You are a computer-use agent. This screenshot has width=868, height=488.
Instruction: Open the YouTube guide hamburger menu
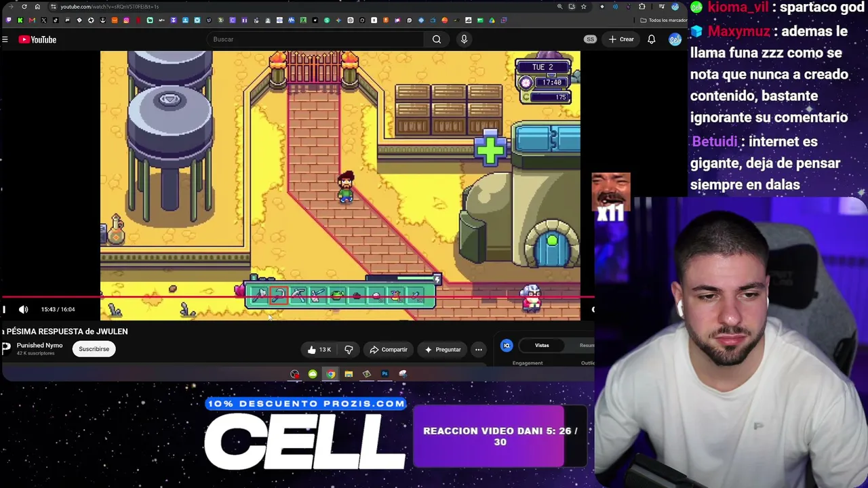(5, 39)
